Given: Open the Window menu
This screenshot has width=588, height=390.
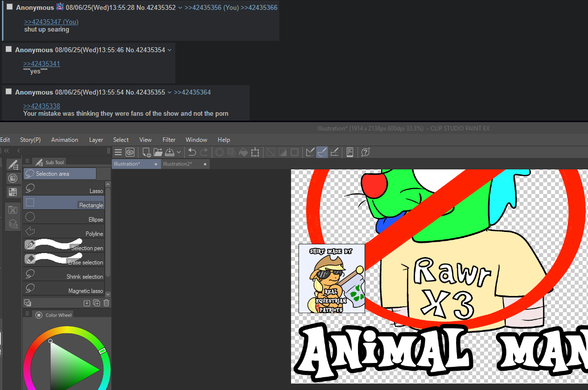Looking at the screenshot, I should coord(196,140).
